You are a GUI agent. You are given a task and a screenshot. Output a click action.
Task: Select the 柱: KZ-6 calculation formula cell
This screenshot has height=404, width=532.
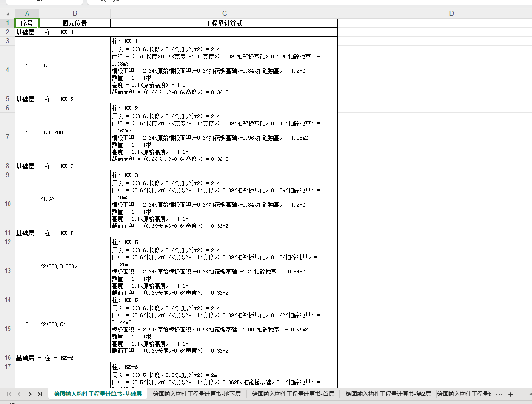coord(224,375)
